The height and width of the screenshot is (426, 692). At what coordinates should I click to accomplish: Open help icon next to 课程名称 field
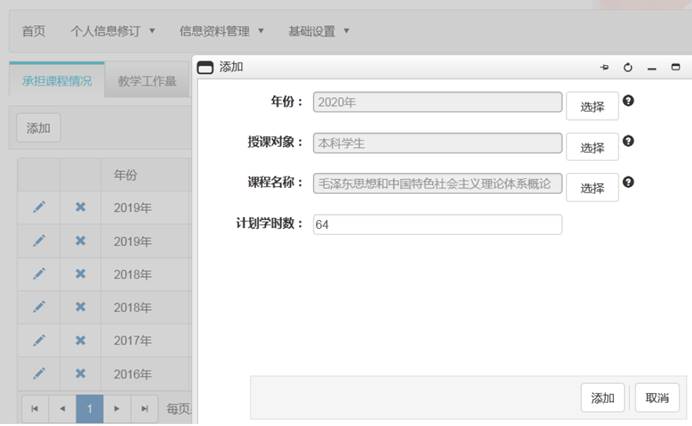point(628,182)
